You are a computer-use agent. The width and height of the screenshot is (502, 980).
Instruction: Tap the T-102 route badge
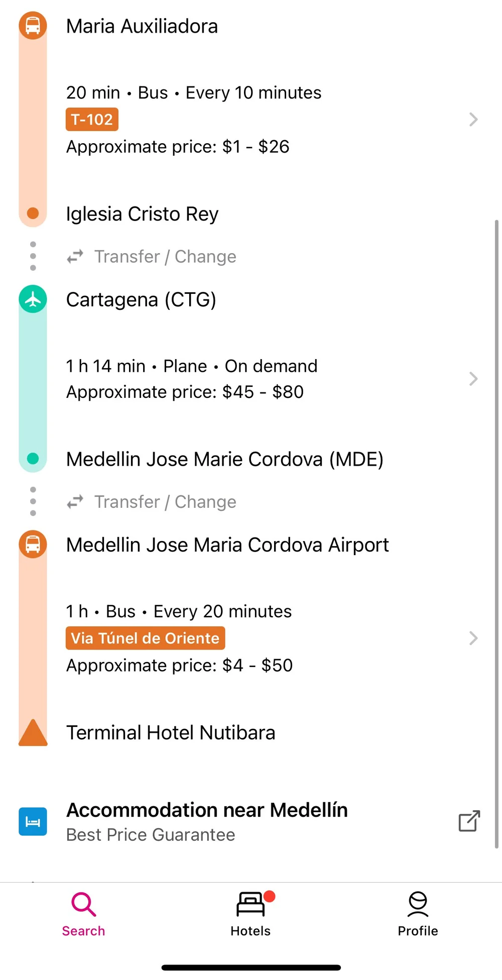[92, 120]
